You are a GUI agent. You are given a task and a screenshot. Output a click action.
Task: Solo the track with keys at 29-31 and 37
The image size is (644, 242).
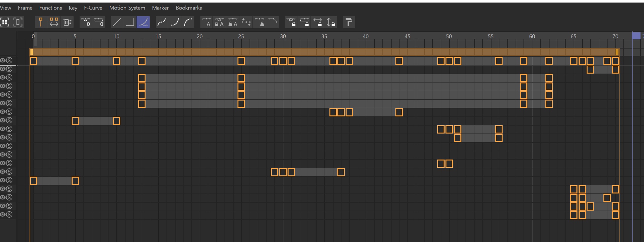tap(10, 172)
